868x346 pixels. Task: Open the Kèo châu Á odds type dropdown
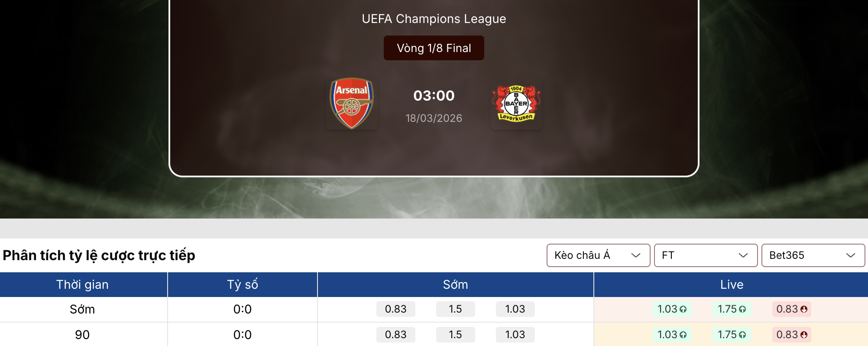click(598, 255)
